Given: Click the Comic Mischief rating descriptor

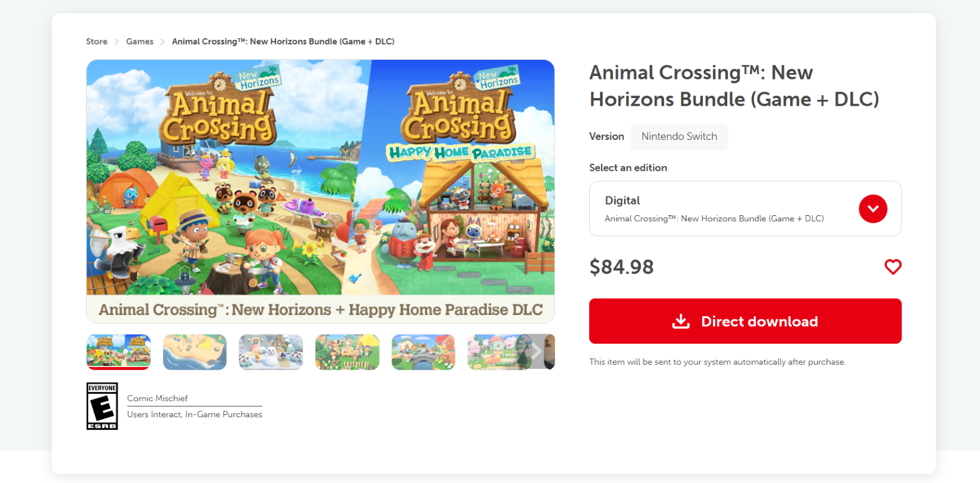Looking at the screenshot, I should coord(157,398).
